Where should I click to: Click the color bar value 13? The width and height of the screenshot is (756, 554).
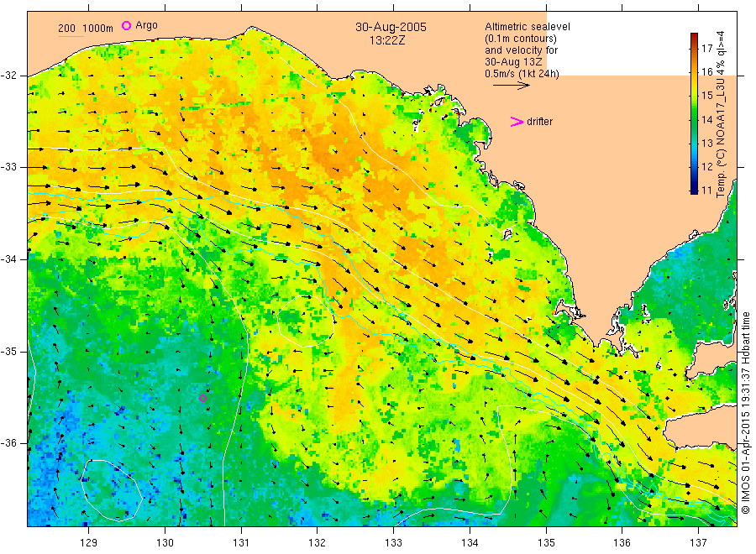706,143
